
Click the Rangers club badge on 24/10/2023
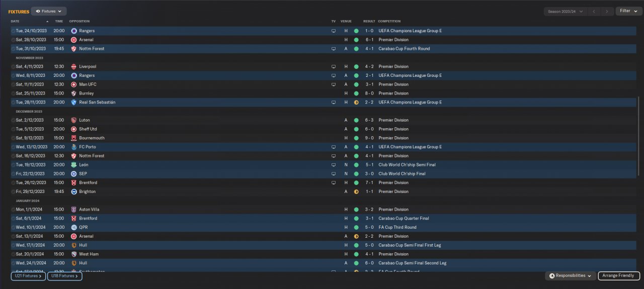click(x=74, y=31)
